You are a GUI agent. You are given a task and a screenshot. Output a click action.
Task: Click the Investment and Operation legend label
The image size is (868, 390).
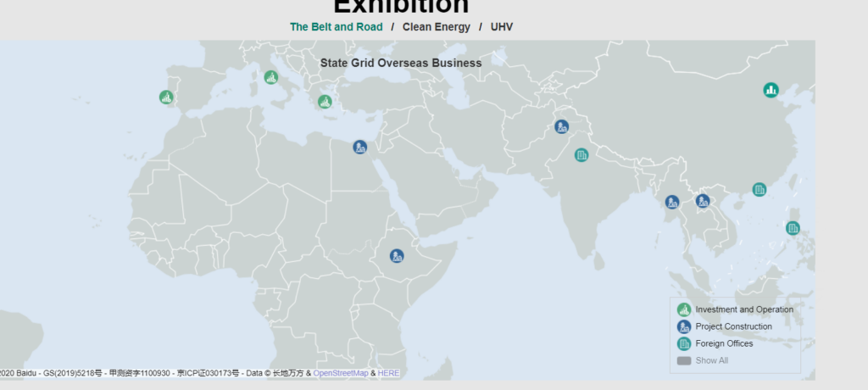744,309
